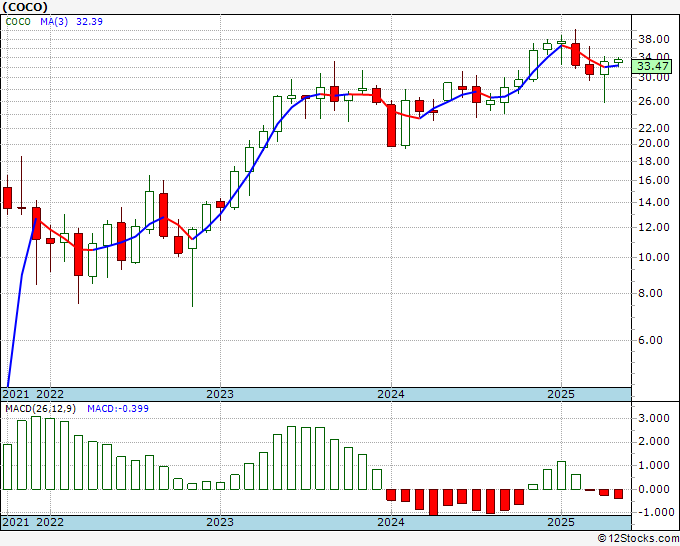The image size is (680, 546).
Task: Click the 18.00 price axis label
Action: (x=653, y=161)
